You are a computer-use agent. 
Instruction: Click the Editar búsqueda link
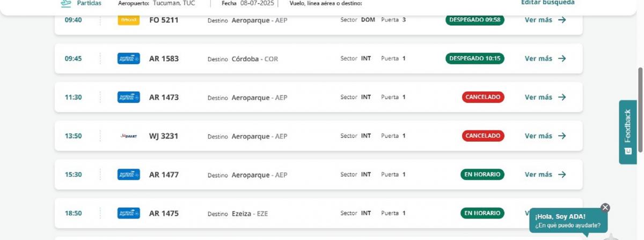[547, 3]
